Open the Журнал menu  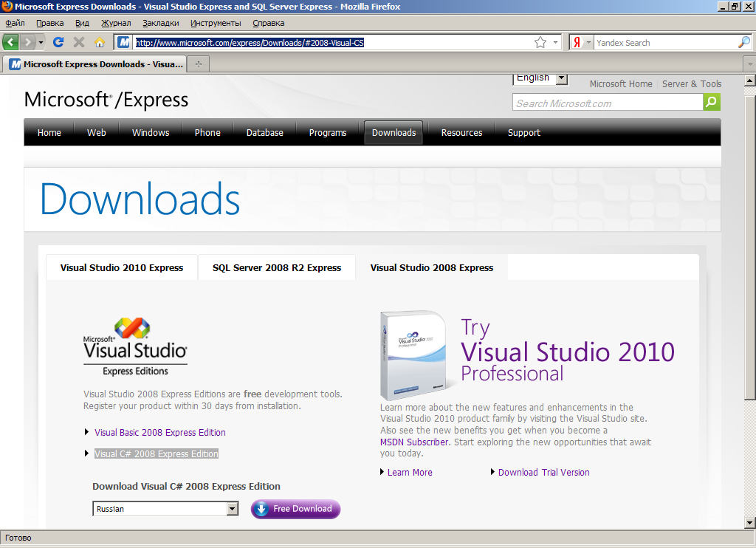[116, 23]
